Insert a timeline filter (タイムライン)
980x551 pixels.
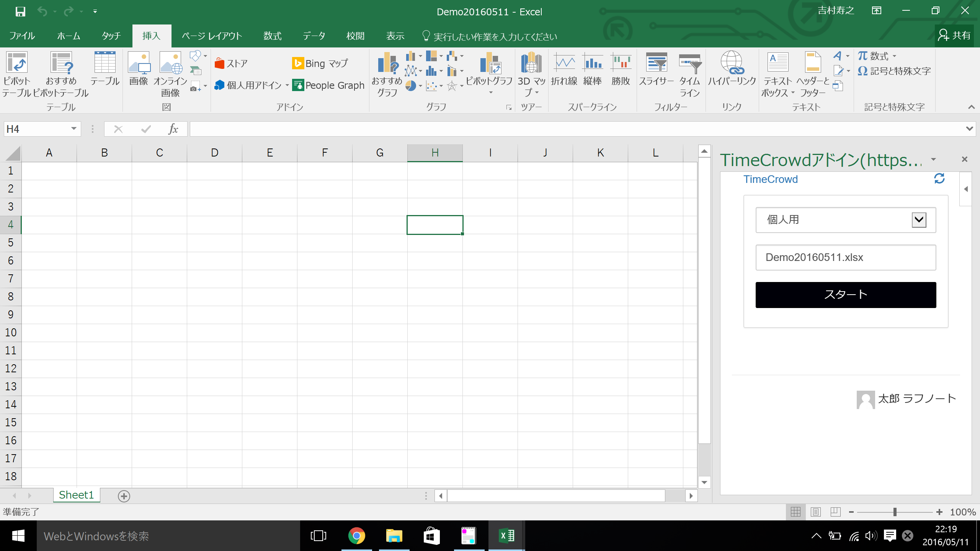click(x=690, y=75)
